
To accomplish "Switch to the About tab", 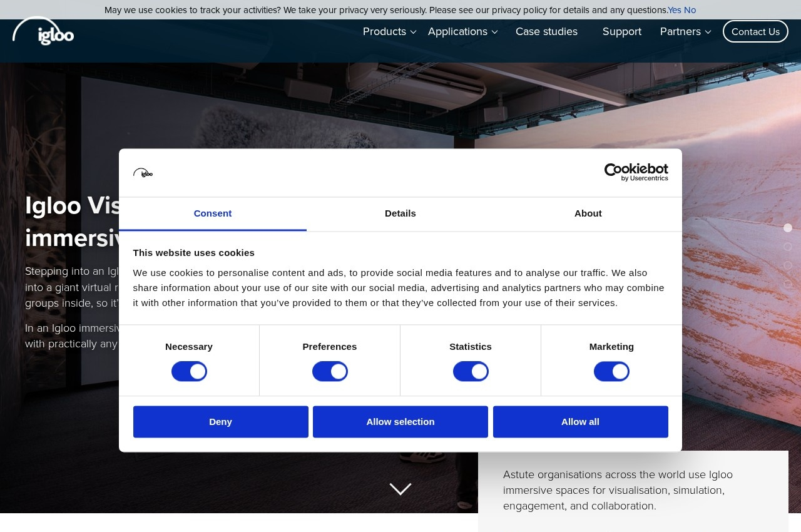I will 588,214.
